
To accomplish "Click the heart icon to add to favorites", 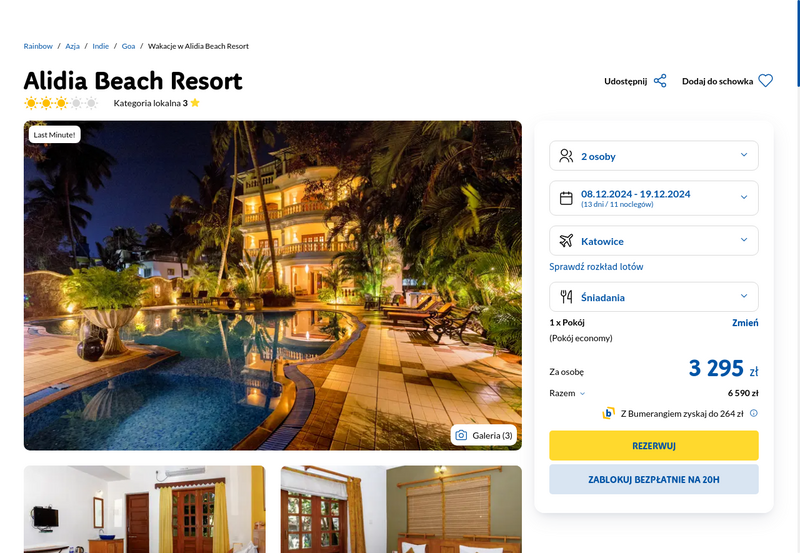I will pos(765,81).
